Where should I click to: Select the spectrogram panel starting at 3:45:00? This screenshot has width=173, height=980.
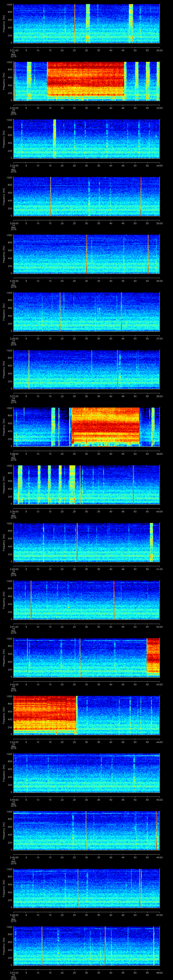[87, 831]
